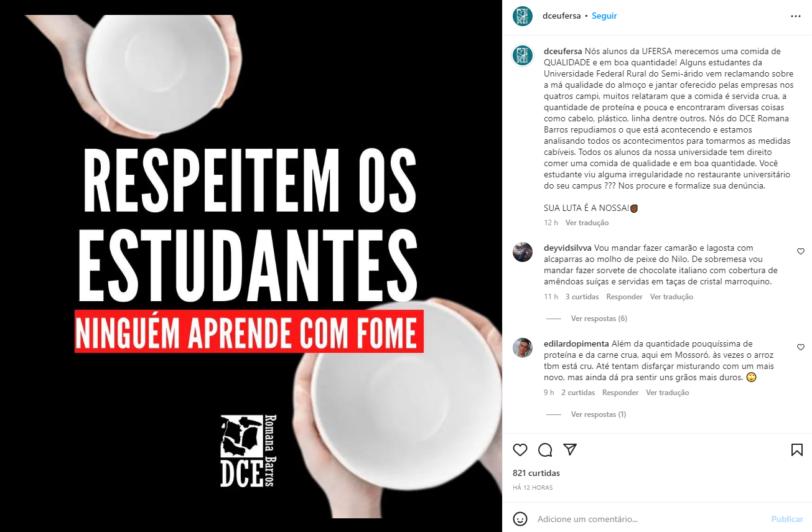Expand Ver respostas (1) replies
Screen dimensions: 812x532
(599, 414)
